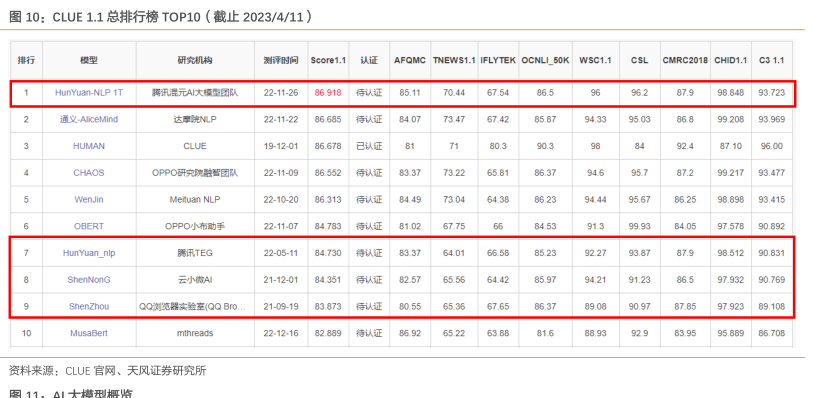Click the HunYuan_nlp model link

pyautogui.click(x=89, y=253)
